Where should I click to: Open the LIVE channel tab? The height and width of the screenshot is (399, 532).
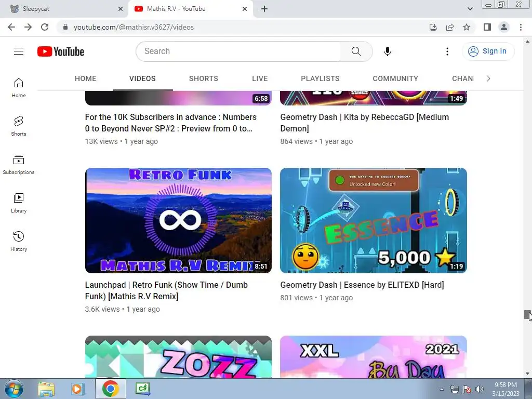pos(260,79)
